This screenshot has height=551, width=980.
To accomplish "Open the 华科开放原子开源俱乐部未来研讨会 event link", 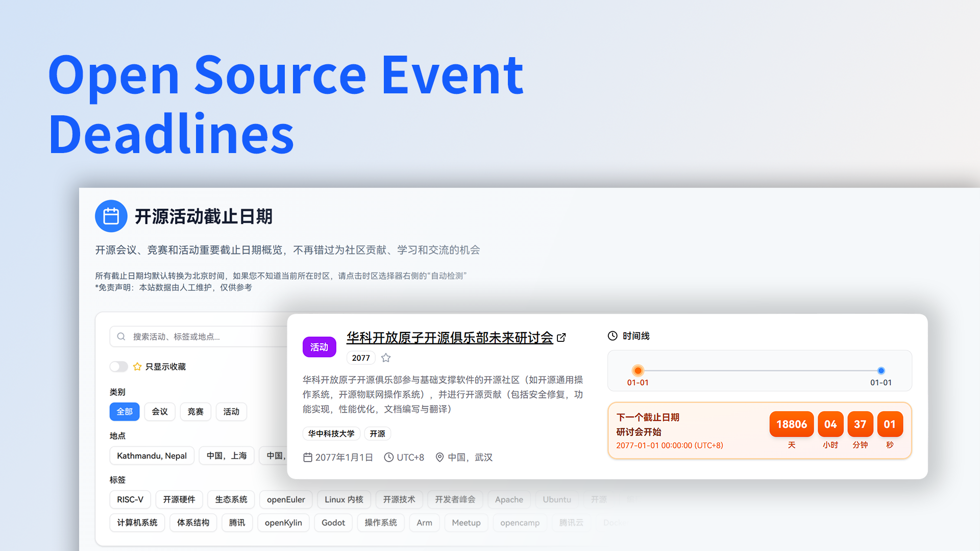I will point(449,338).
